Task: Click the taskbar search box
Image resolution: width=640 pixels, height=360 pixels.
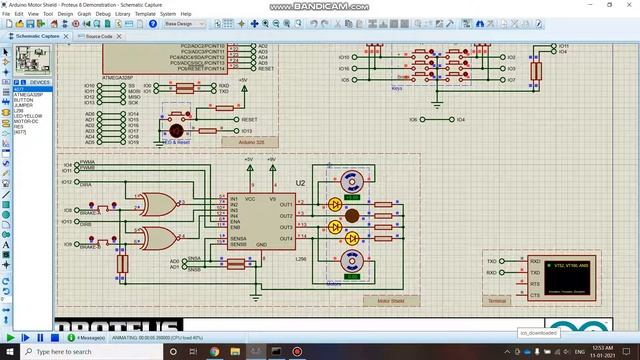Action: coord(92,351)
